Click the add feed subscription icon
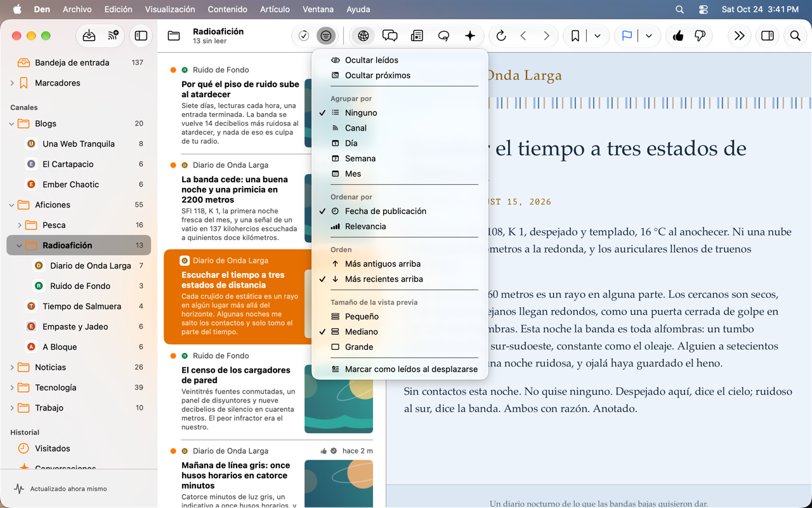Viewport: 812px width, 508px height. (114, 36)
